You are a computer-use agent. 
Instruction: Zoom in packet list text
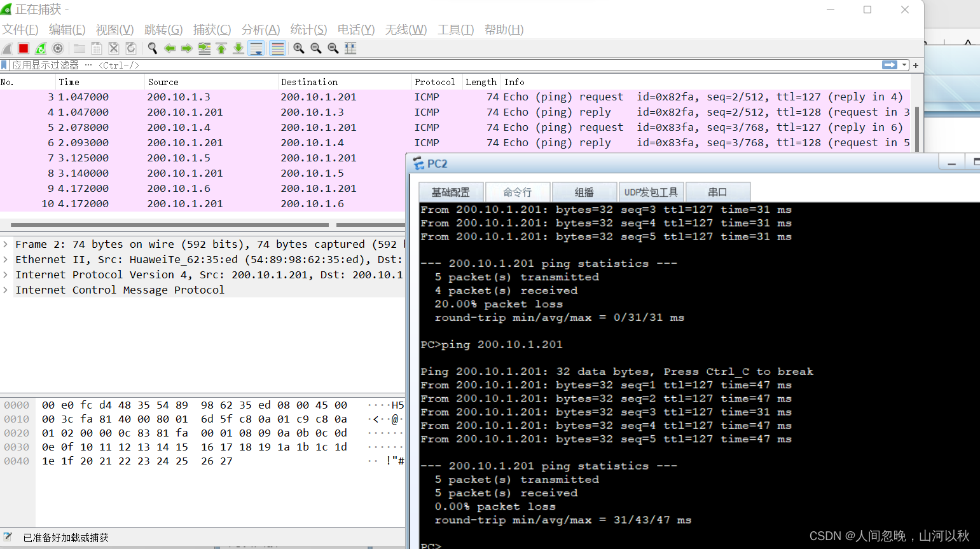(x=298, y=48)
